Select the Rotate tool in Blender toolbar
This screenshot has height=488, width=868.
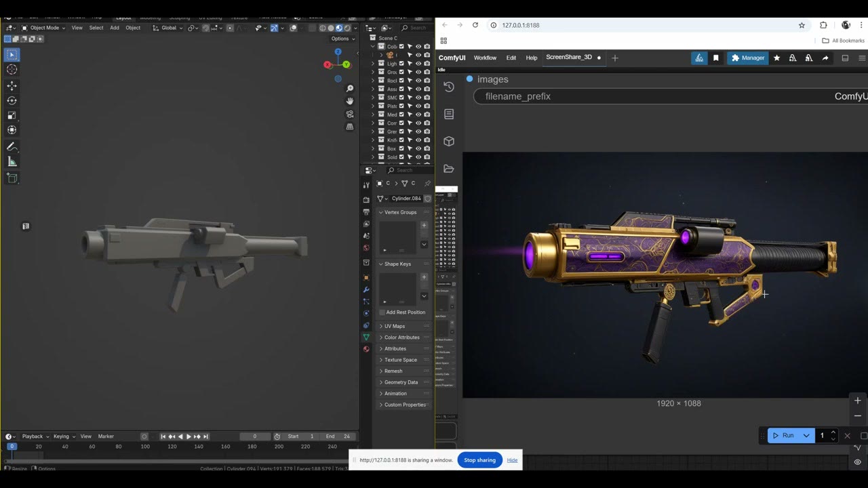coord(12,101)
